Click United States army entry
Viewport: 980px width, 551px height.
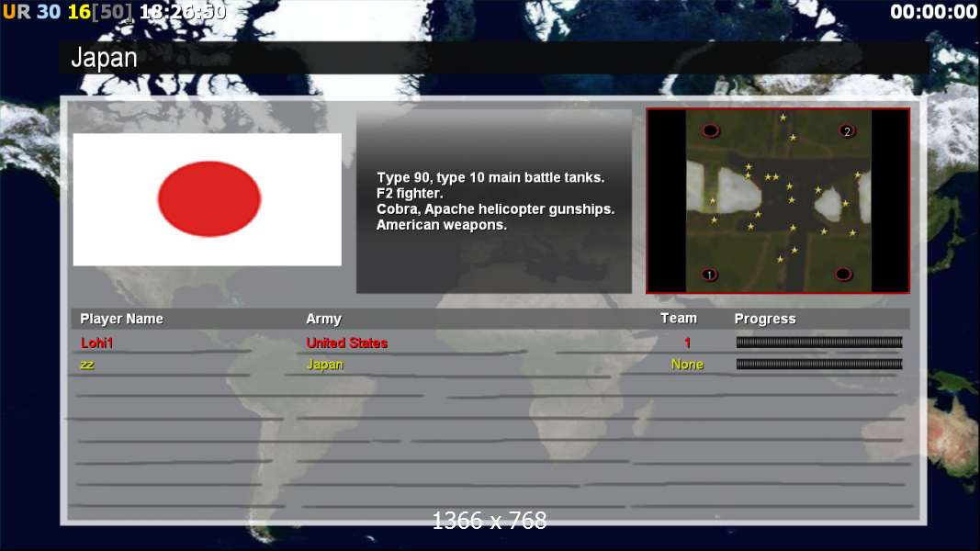tap(347, 343)
